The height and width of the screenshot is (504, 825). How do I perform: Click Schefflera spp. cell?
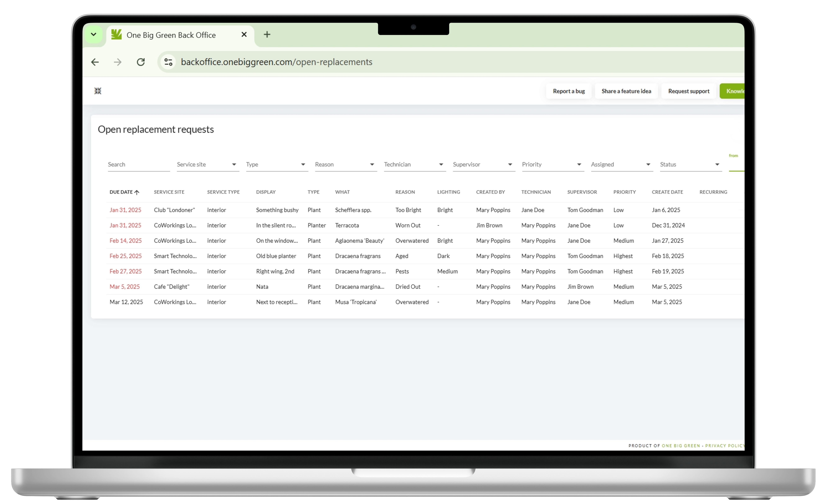tap(353, 210)
